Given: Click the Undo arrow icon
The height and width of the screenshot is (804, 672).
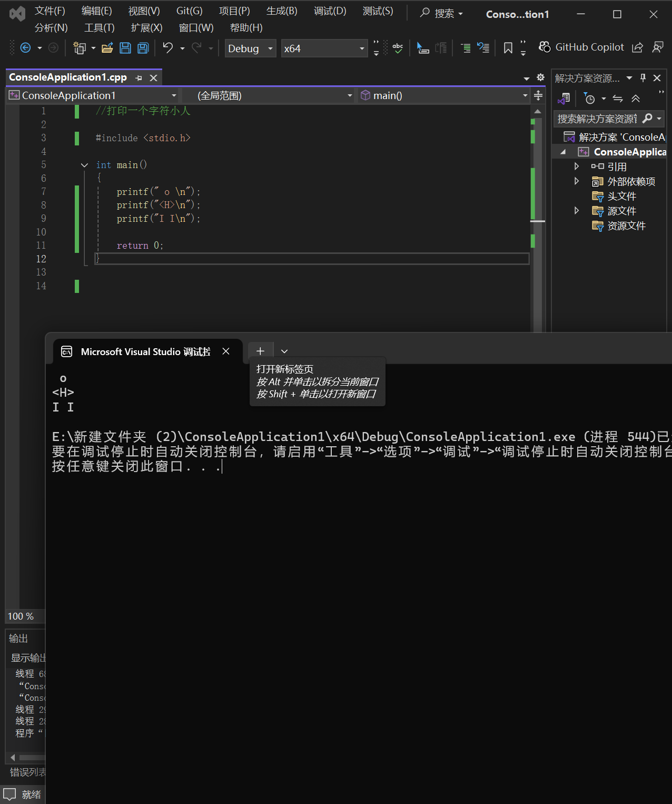Looking at the screenshot, I should [167, 48].
